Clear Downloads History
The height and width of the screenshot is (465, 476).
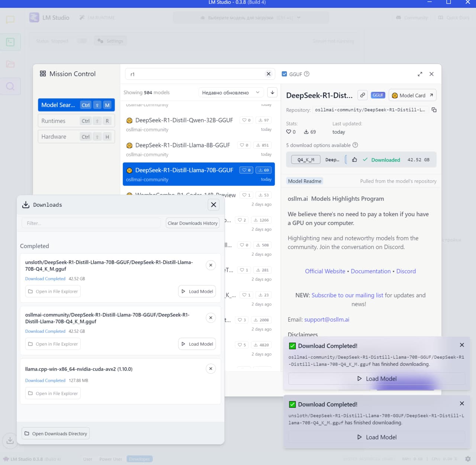pos(193,223)
